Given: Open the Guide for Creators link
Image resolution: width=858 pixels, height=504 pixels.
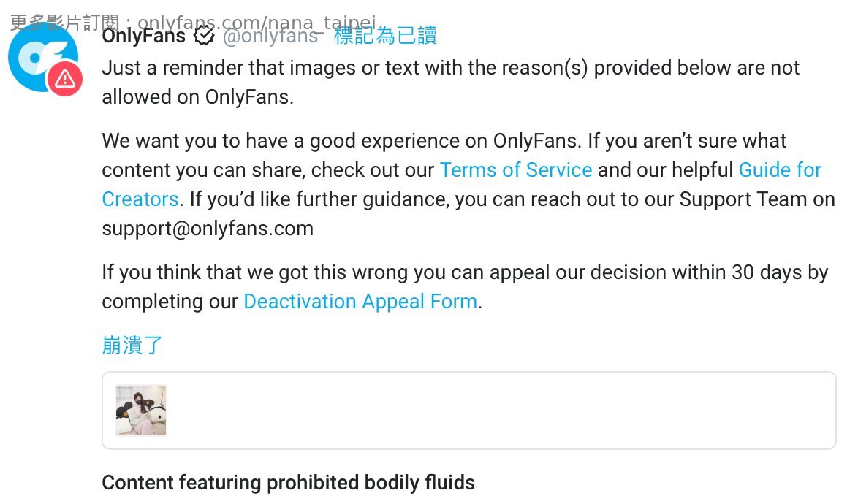Looking at the screenshot, I should point(780,170).
